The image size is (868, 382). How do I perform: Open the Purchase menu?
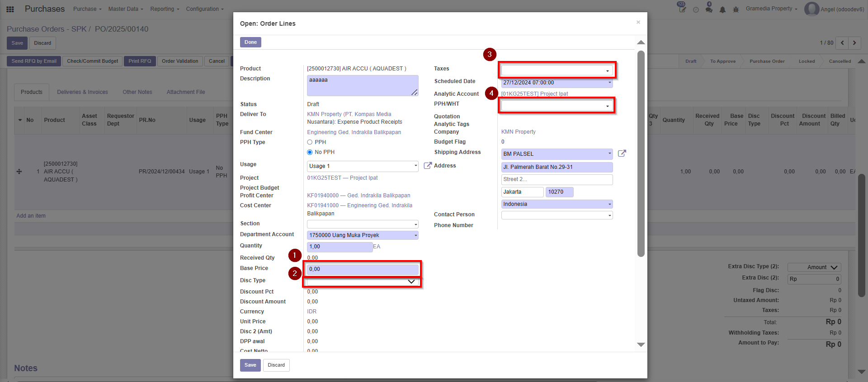[87, 9]
